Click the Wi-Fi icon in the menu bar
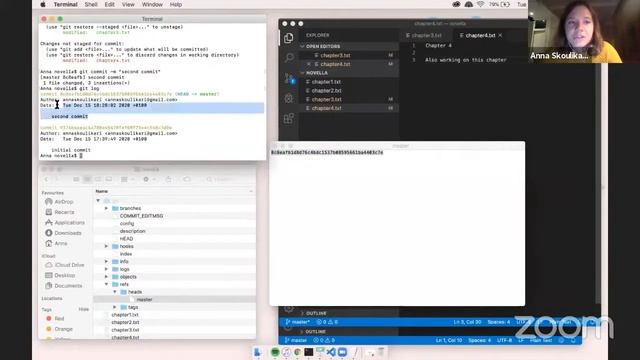 [x=481, y=4]
